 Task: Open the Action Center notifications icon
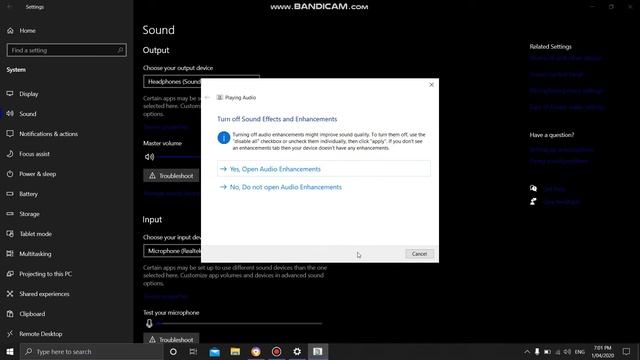[x=626, y=351]
